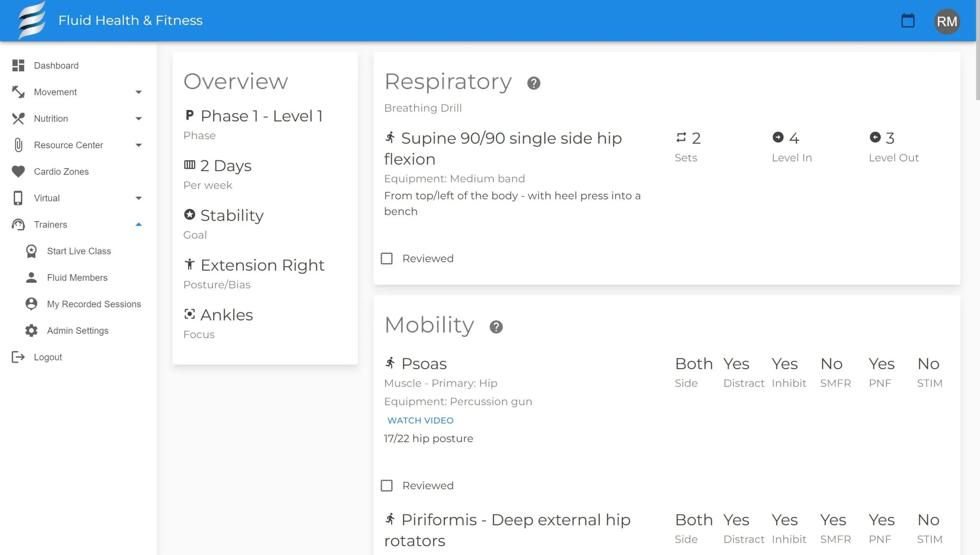Open Fluid Members page
This screenshot has height=555, width=980.
78,278
